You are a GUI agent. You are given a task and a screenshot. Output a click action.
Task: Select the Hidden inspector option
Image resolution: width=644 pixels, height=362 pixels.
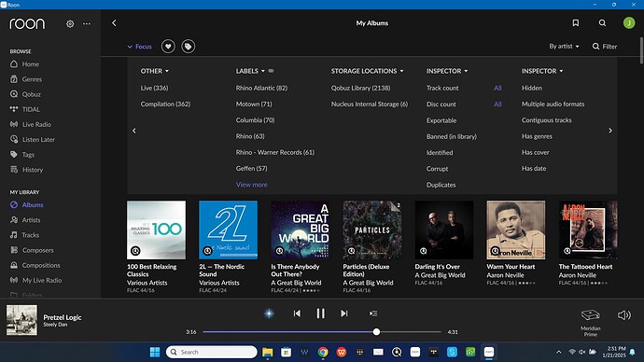(532, 88)
